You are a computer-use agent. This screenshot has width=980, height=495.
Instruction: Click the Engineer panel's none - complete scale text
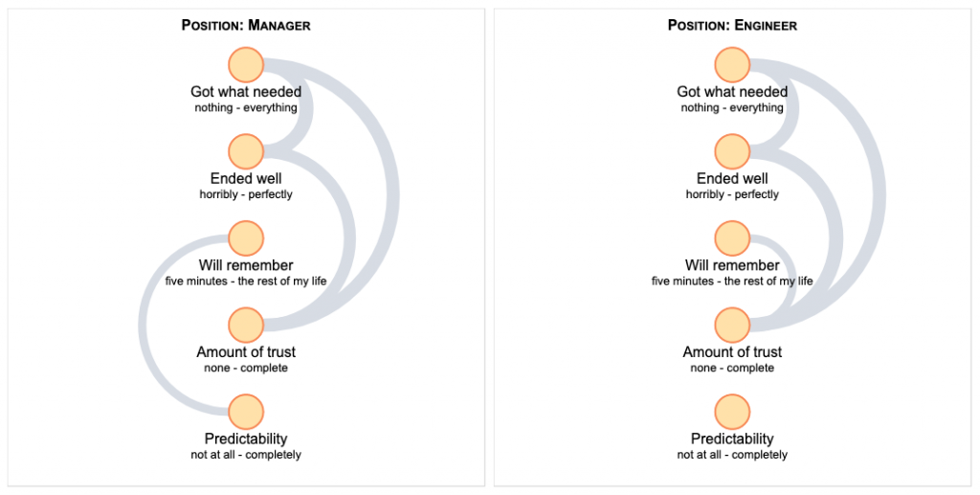click(x=732, y=368)
